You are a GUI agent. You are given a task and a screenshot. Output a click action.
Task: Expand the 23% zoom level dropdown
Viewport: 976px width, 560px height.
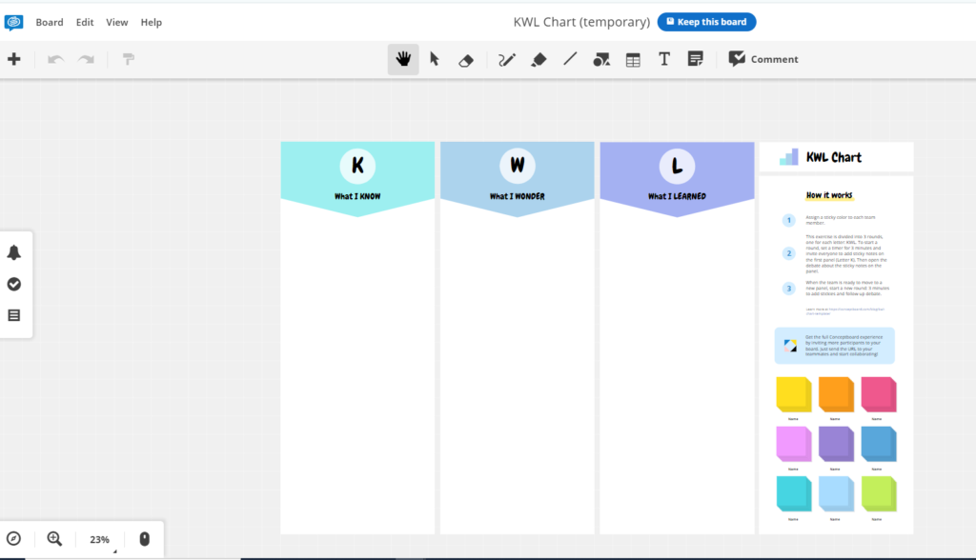point(100,540)
